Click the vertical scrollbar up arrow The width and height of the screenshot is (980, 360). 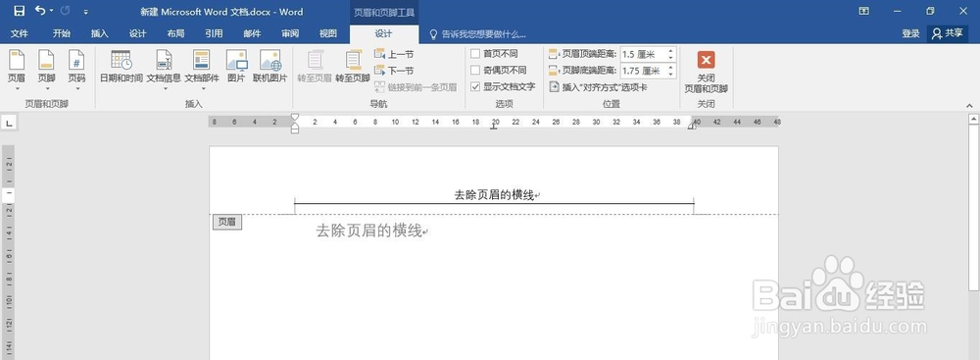[974, 118]
